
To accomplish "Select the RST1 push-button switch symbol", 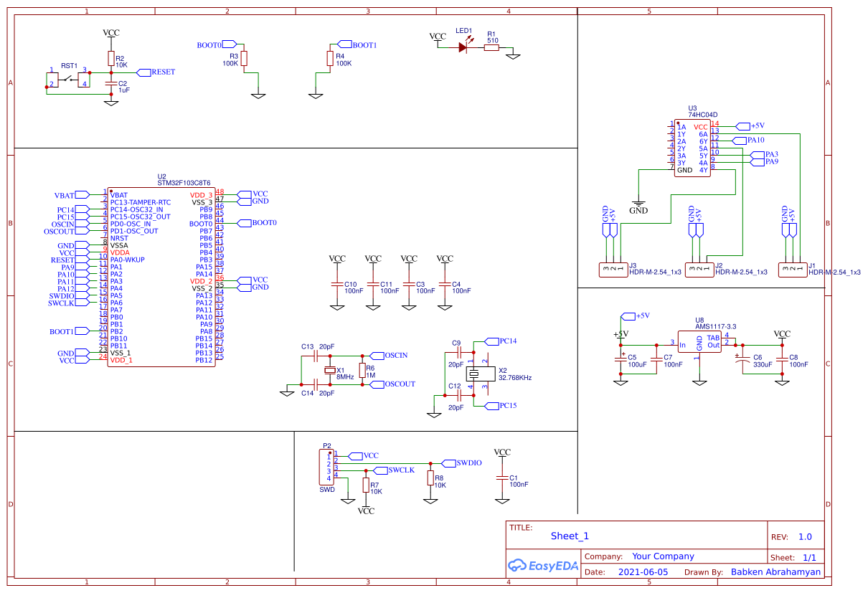I will click(x=69, y=79).
